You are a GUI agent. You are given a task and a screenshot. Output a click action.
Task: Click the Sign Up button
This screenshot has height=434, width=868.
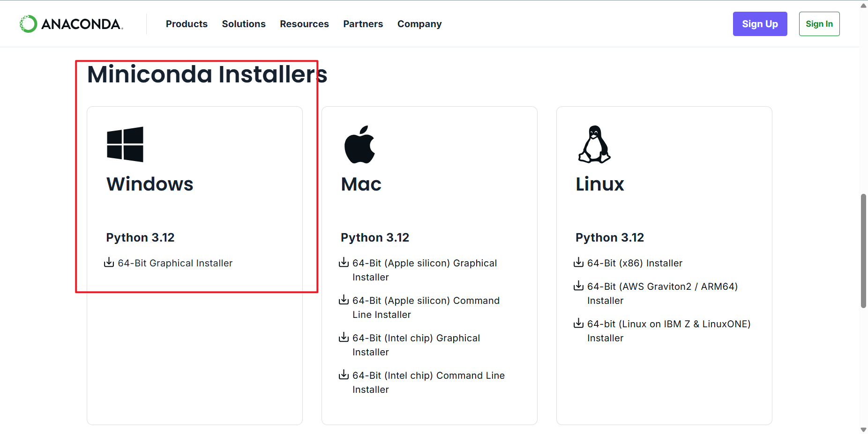[760, 24]
